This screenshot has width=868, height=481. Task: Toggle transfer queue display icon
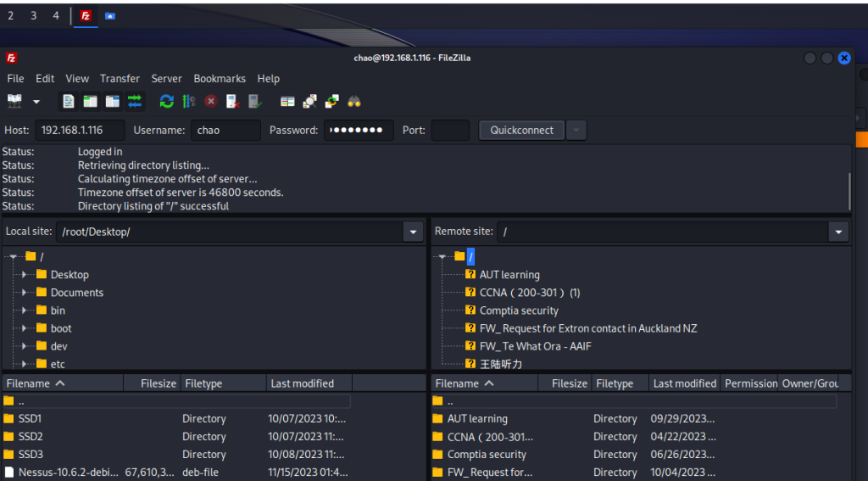pyautogui.click(x=135, y=102)
